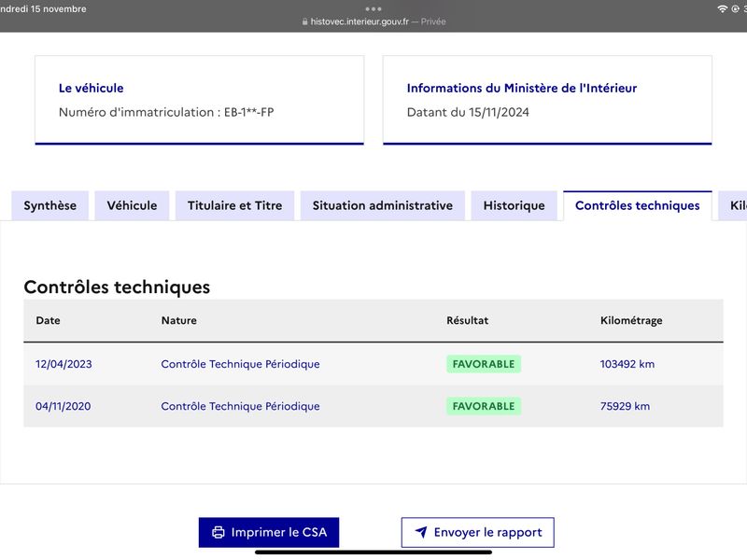747x560 pixels.
Task: Click Contrôle Technique Périodique in 12/04/2023 row
Action: tap(241, 364)
